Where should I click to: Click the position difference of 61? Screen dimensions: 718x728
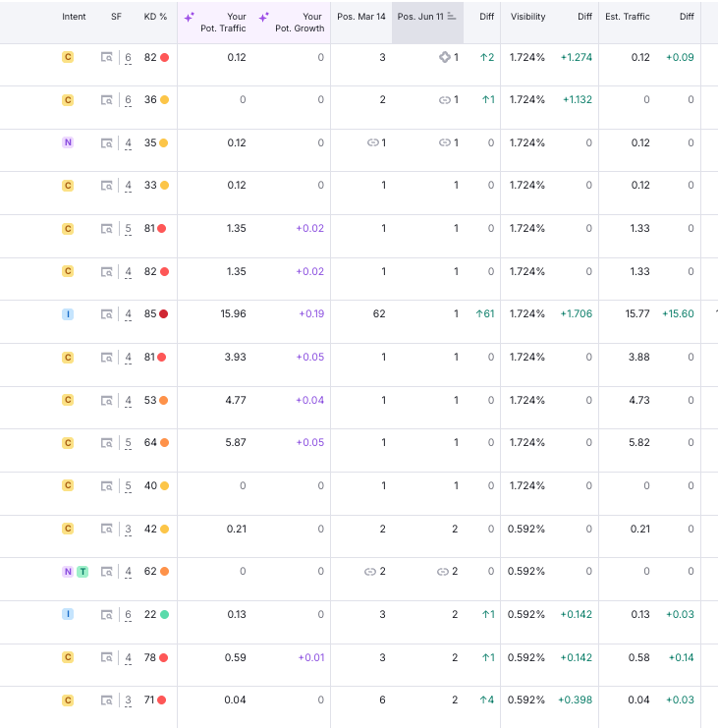(x=485, y=314)
